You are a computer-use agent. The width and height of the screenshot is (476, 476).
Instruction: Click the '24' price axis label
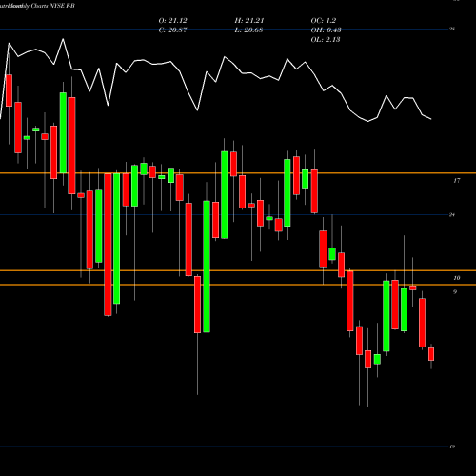click(x=452, y=215)
